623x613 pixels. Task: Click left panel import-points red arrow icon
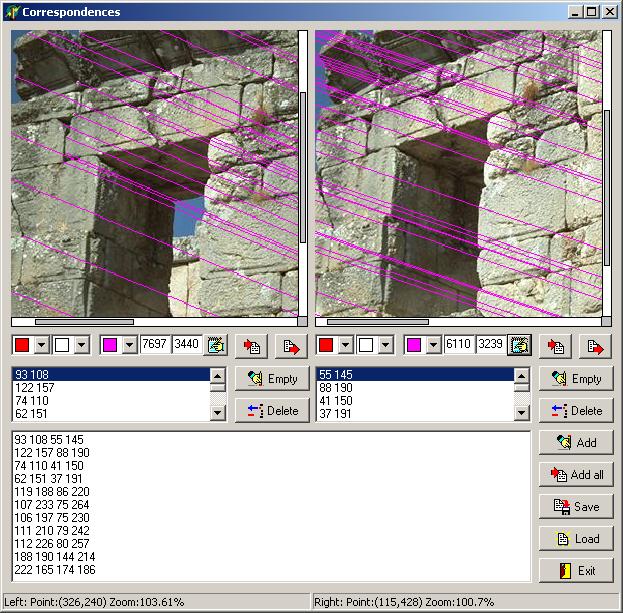(252, 346)
